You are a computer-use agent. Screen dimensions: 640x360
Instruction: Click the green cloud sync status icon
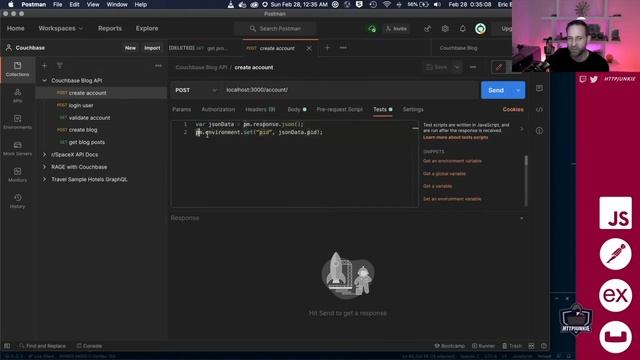point(372,29)
